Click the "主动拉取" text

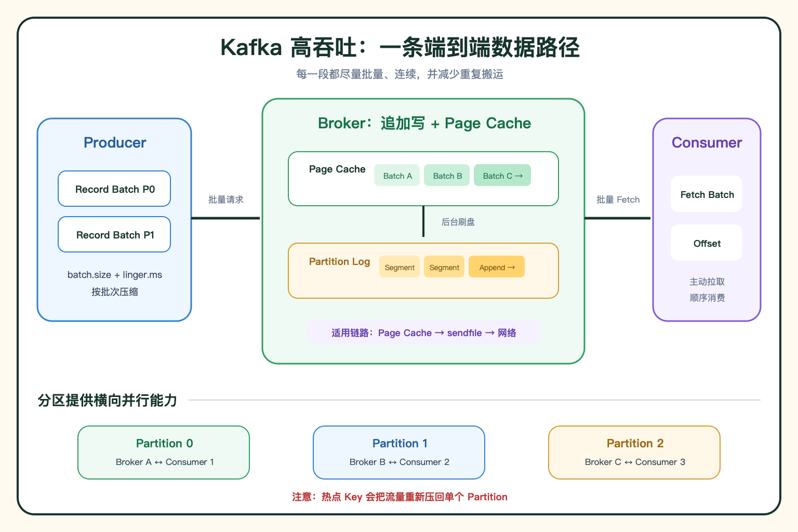point(707,282)
